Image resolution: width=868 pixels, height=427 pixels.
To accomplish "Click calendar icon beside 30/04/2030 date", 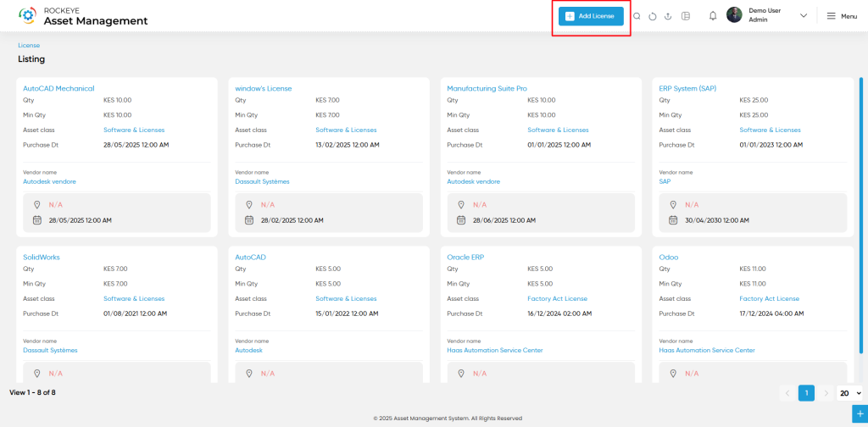I will click(673, 220).
